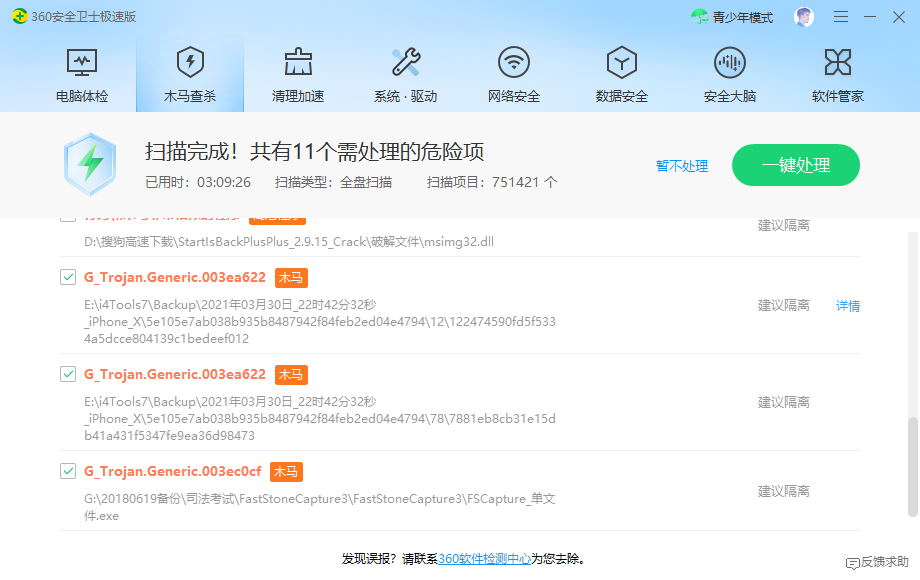The image size is (920, 580).
Task: Toggle checkbox for the msimg32.dll item
Action: pyautogui.click(x=68, y=218)
